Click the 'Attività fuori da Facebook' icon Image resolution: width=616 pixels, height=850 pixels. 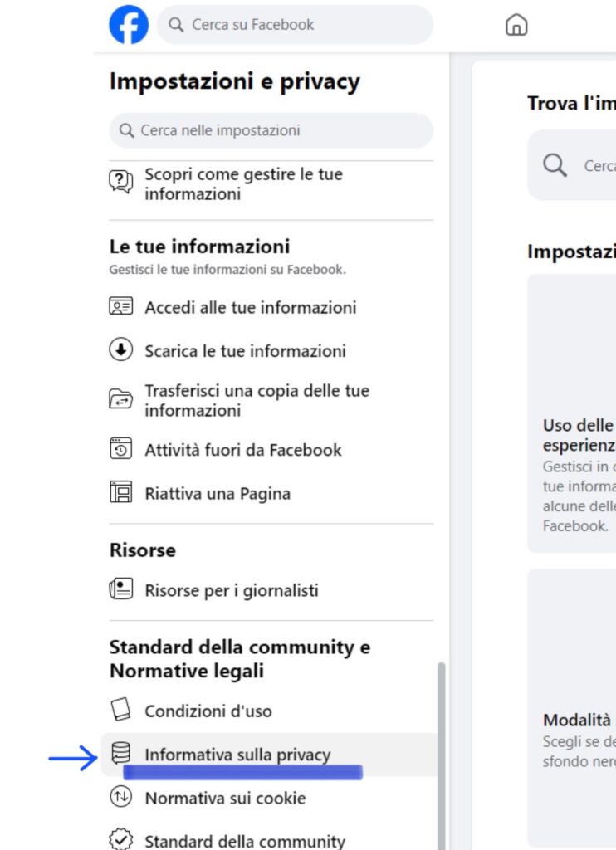[121, 450]
